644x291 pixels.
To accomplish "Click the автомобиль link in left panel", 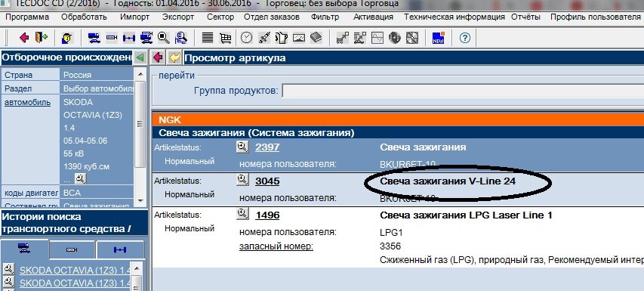I will point(27,102).
